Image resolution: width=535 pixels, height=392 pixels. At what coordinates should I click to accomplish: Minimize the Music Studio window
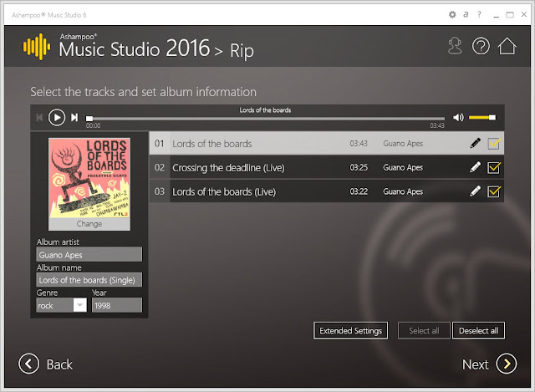(x=496, y=15)
